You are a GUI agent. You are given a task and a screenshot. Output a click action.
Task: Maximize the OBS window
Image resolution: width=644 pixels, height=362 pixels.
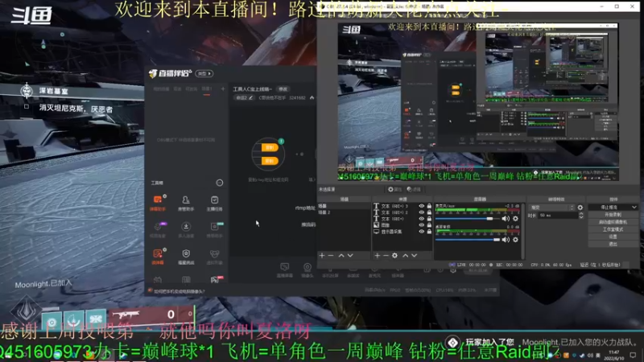point(617,6)
